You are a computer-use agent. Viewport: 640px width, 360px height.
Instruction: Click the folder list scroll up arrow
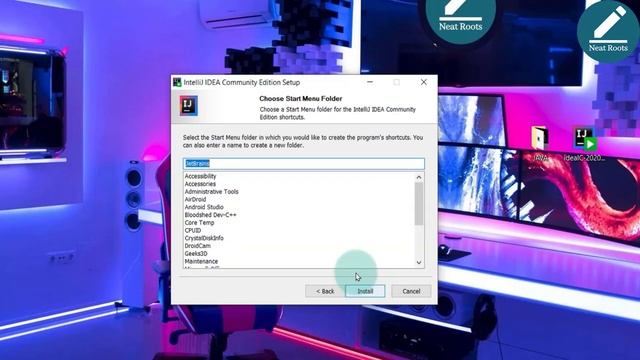(x=419, y=177)
